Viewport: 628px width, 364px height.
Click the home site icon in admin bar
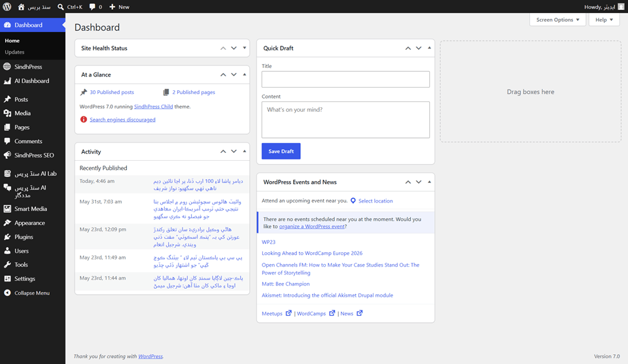click(21, 7)
